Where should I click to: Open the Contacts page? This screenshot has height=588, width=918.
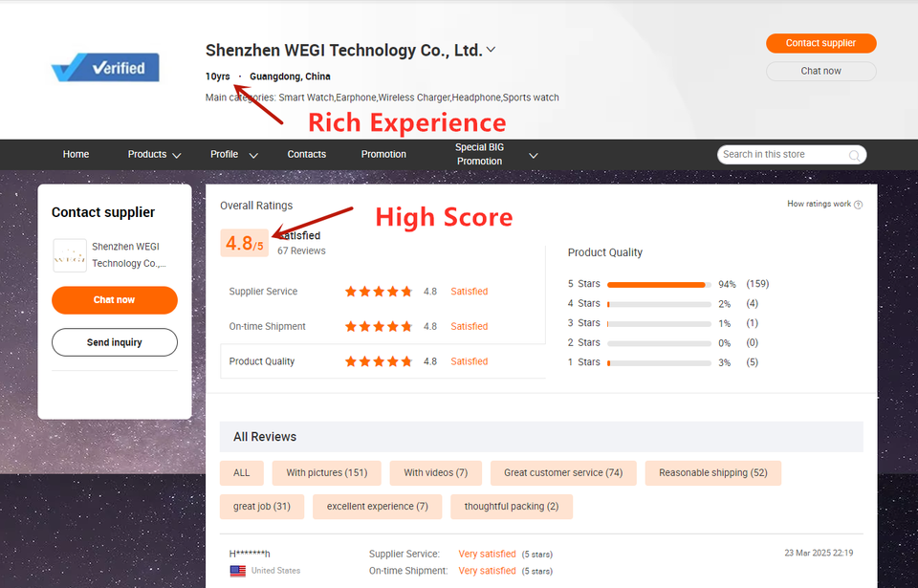pos(307,154)
